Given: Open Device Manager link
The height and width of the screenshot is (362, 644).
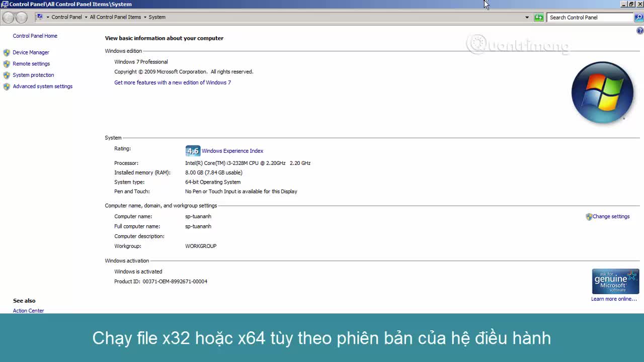Looking at the screenshot, I should click(x=31, y=52).
